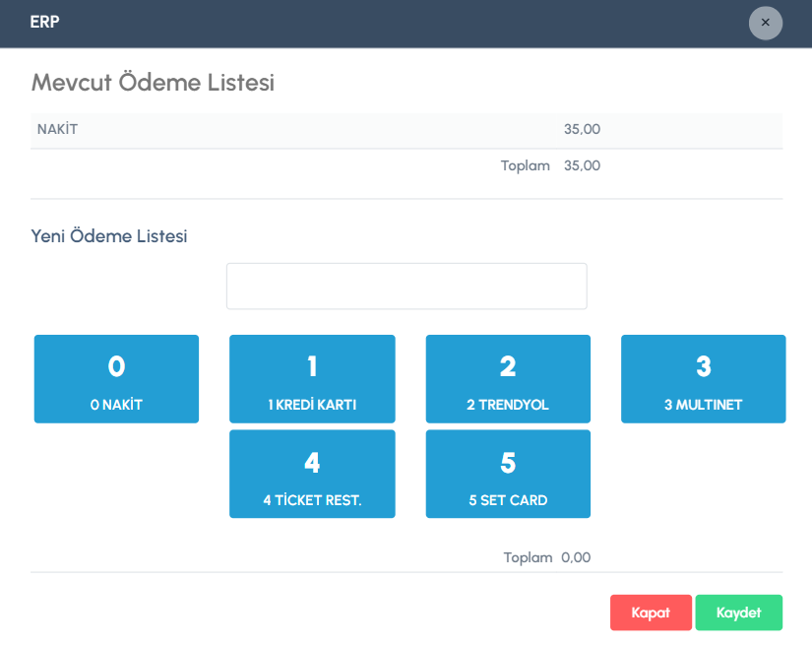Click the 35,00 amount in the NAKİT row

[x=582, y=129]
